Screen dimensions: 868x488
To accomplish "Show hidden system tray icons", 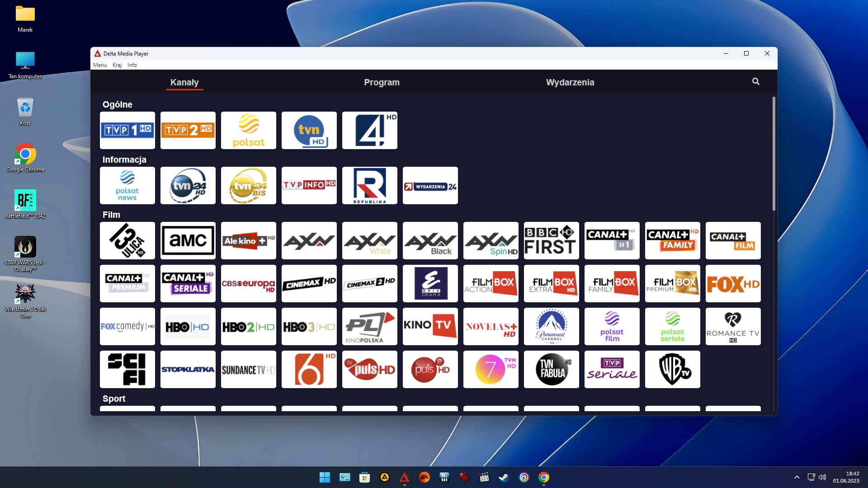I will [797, 477].
